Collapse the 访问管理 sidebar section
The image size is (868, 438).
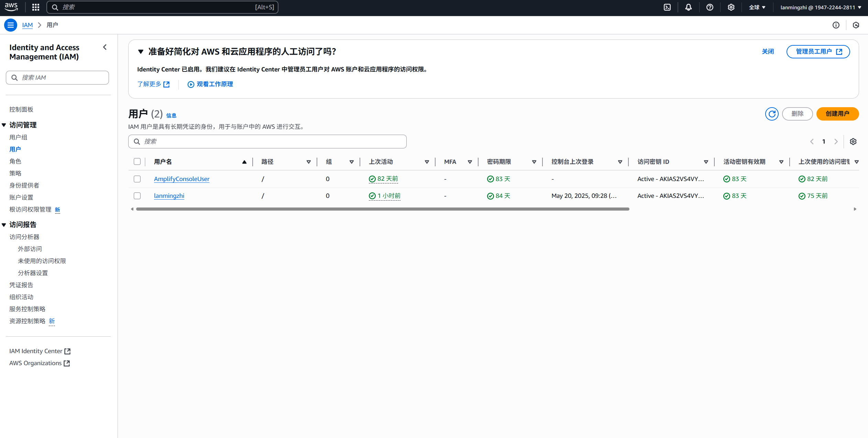pyautogui.click(x=4, y=125)
